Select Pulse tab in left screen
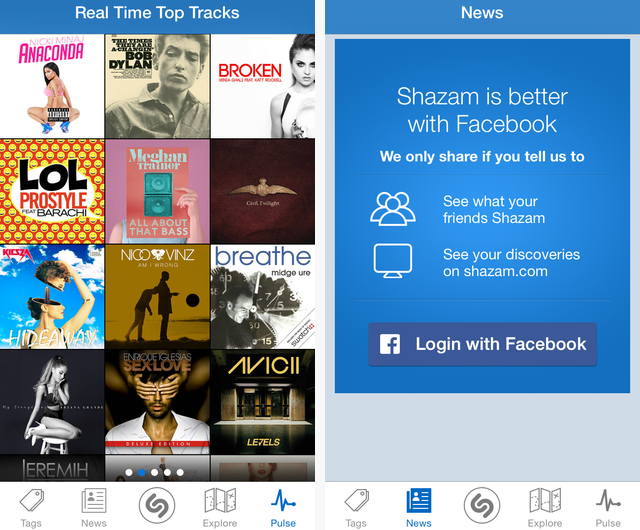This screenshot has height=530, width=640. (x=283, y=508)
